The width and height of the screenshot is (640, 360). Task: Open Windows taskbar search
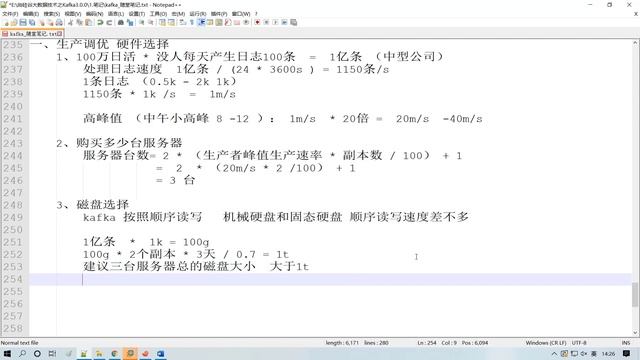pyautogui.click(x=22, y=353)
